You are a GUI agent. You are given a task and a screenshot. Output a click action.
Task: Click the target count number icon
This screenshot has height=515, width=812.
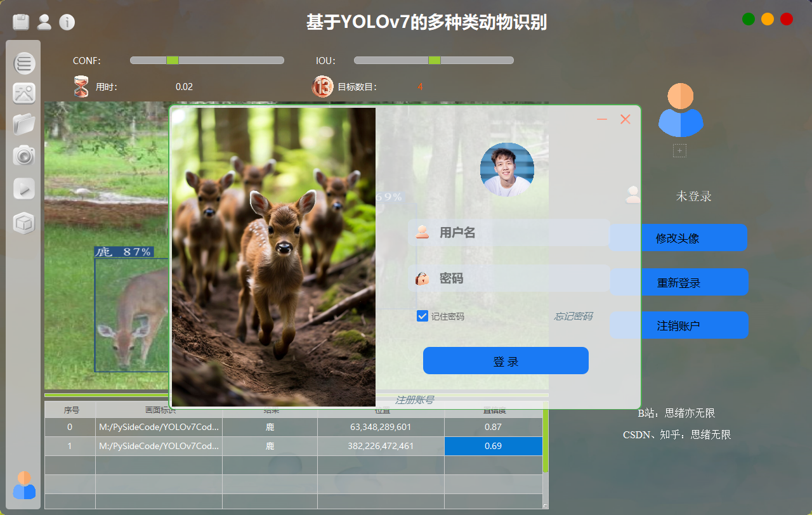point(322,86)
